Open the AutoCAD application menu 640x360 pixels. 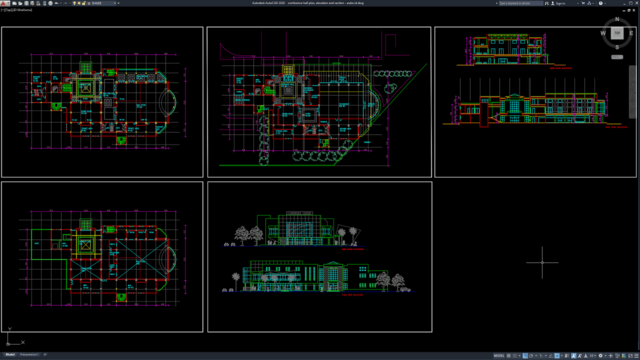point(5,3)
